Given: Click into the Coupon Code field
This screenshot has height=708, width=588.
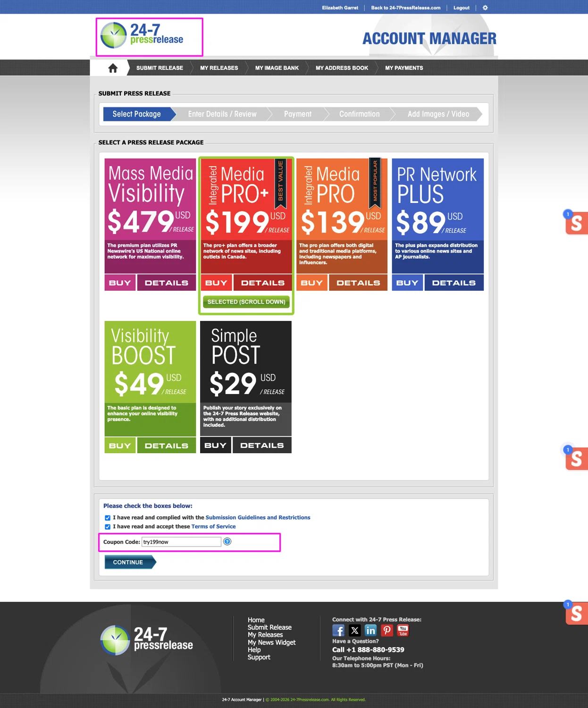Looking at the screenshot, I should (x=181, y=542).
